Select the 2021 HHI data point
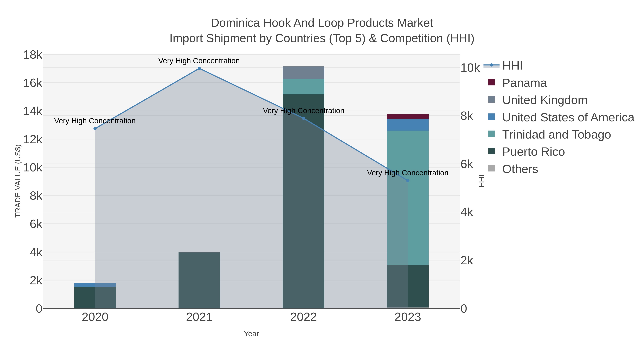Screen dimensions: 644x362 click(199, 68)
